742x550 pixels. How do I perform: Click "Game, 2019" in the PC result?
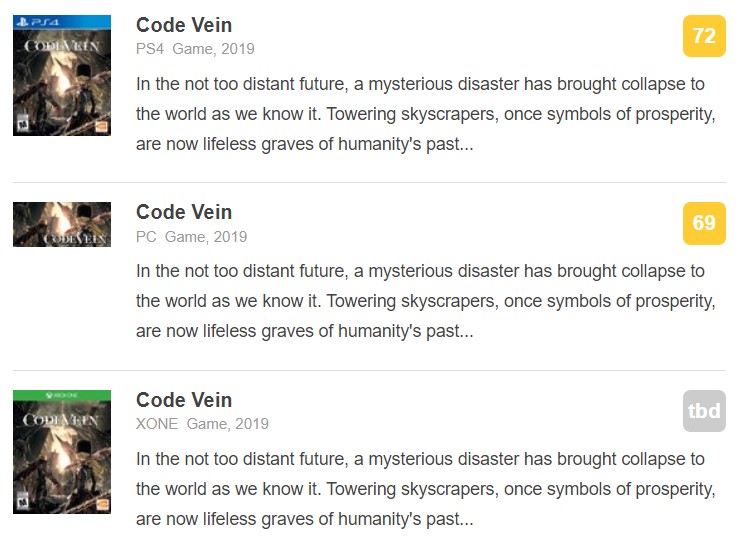click(206, 237)
